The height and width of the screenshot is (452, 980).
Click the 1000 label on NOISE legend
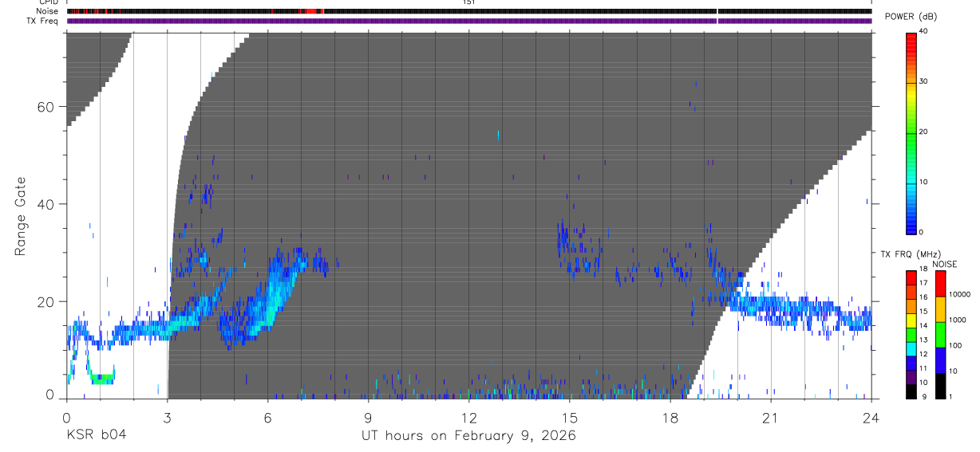958,320
